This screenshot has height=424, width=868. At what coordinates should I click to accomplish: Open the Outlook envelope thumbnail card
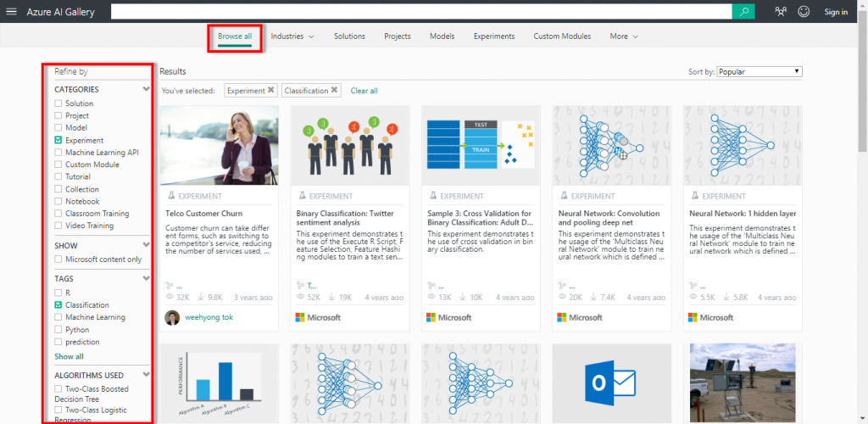pyautogui.click(x=612, y=383)
